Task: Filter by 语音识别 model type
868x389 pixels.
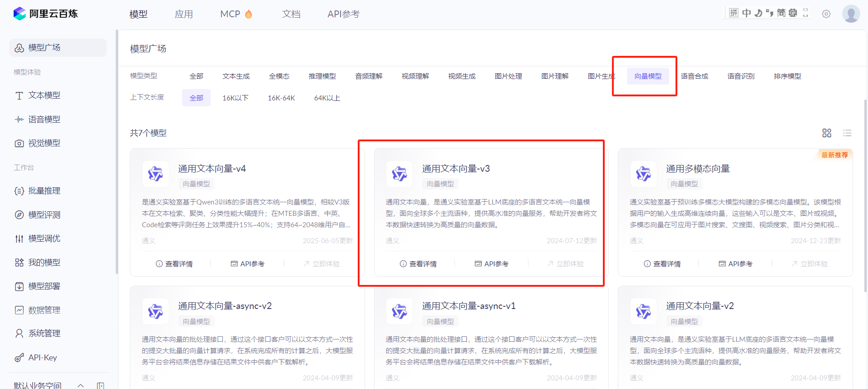Action: coord(741,76)
